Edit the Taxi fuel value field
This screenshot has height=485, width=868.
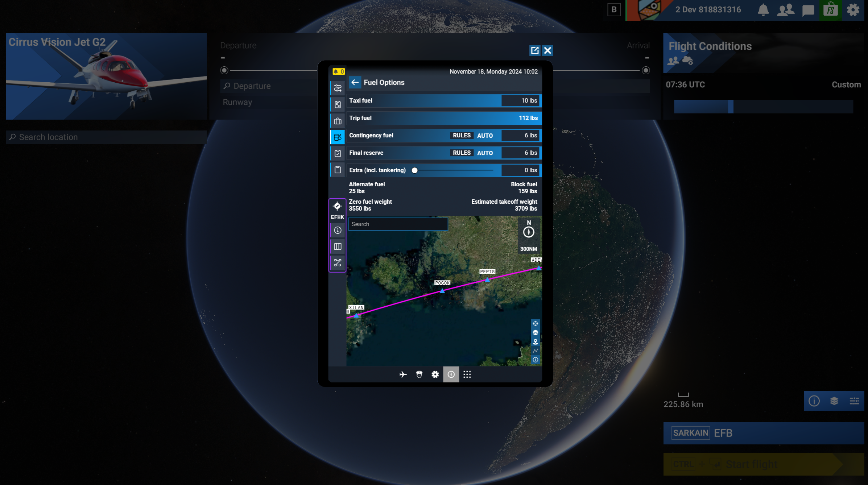coord(520,100)
